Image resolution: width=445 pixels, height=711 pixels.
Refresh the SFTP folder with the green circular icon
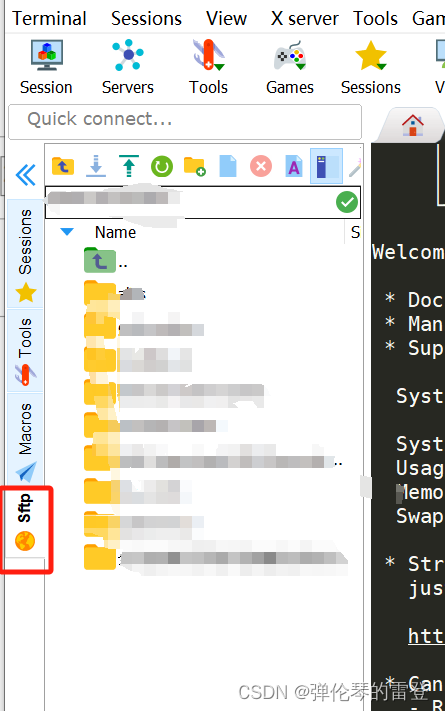[x=162, y=166]
